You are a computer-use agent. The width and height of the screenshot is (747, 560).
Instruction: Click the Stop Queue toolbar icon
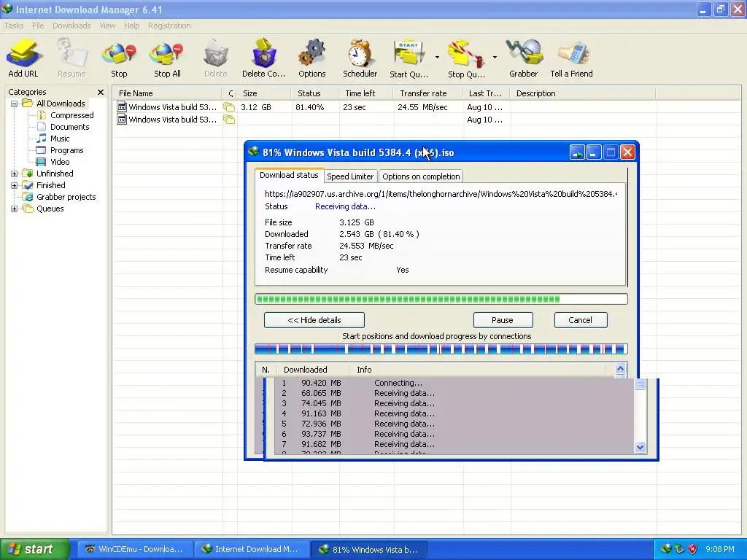point(466,58)
